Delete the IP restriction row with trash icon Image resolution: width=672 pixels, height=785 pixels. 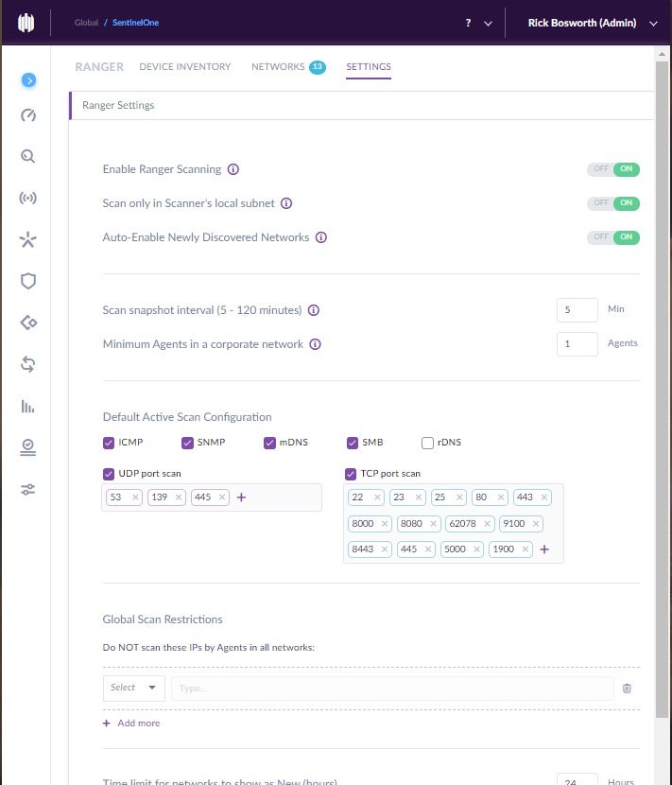[x=627, y=689]
